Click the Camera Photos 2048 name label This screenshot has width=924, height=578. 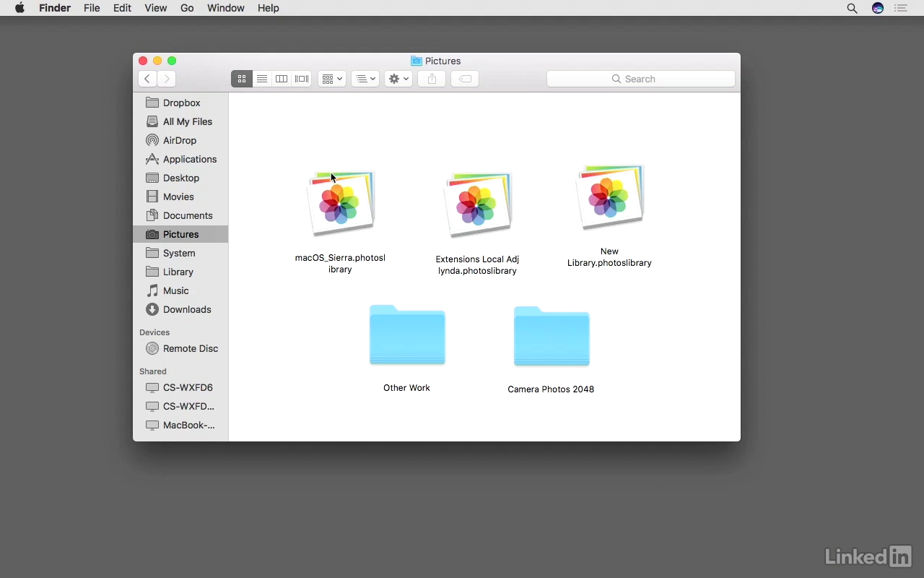(551, 389)
